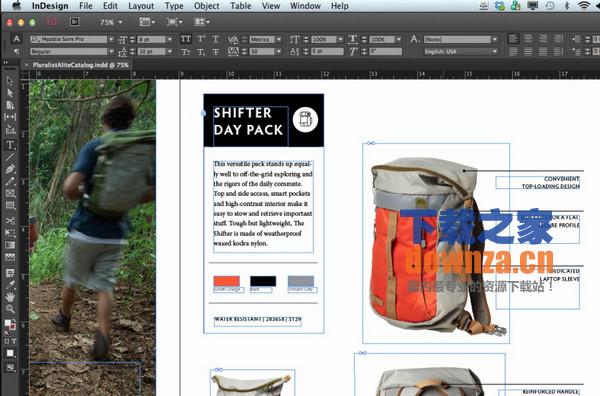The height and width of the screenshot is (396, 600).
Task: Open the File menu
Action: point(86,6)
